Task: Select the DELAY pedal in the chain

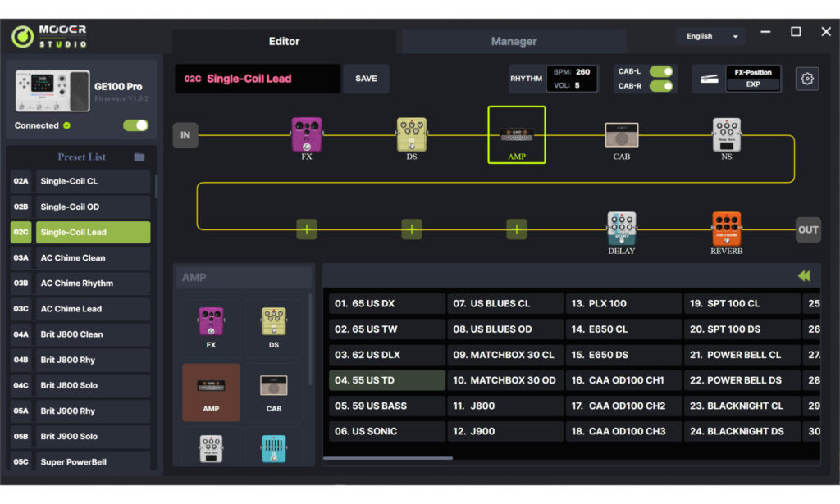Action: point(622,229)
